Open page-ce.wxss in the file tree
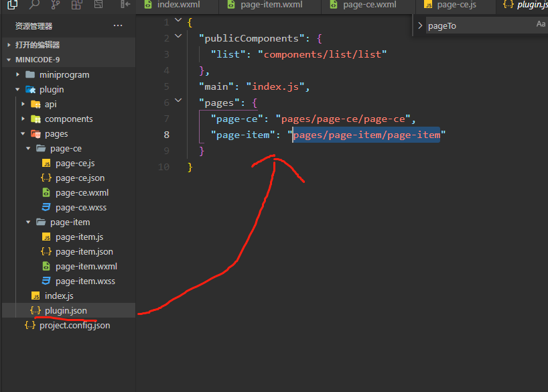The height and width of the screenshot is (392, 548). coord(81,207)
